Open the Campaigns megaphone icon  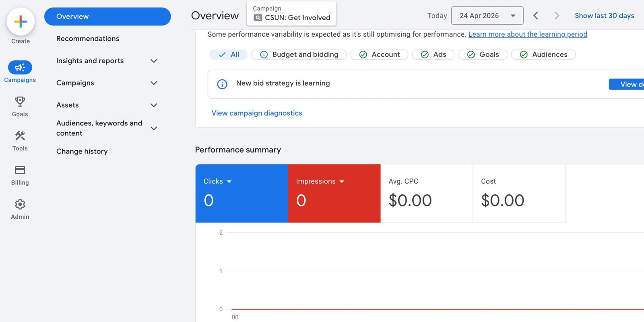pos(20,67)
